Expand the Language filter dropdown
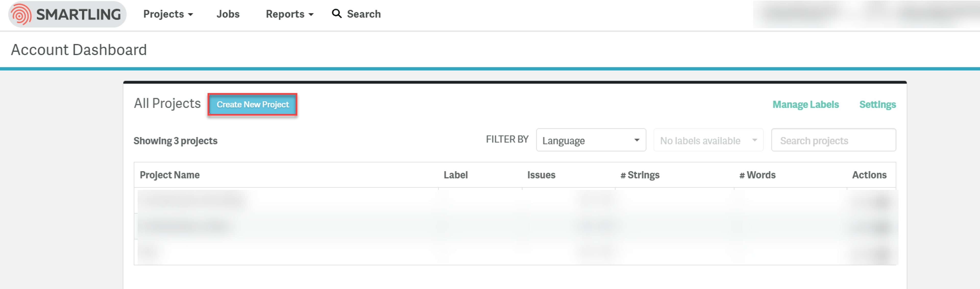The image size is (980, 289). pyautogui.click(x=591, y=140)
